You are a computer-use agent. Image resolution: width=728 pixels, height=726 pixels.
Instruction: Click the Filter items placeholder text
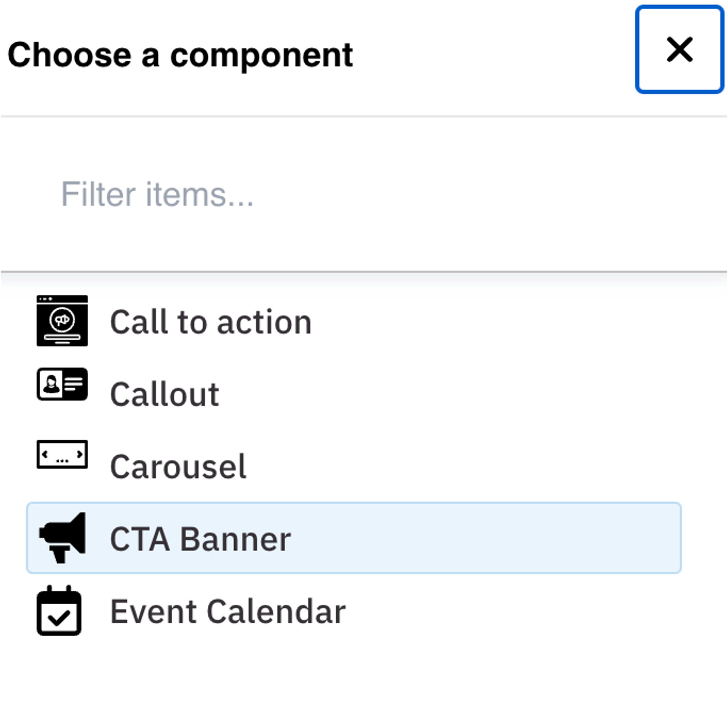pos(157,194)
